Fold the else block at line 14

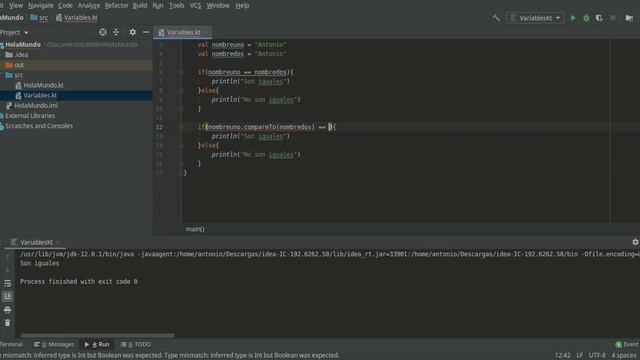point(181,146)
